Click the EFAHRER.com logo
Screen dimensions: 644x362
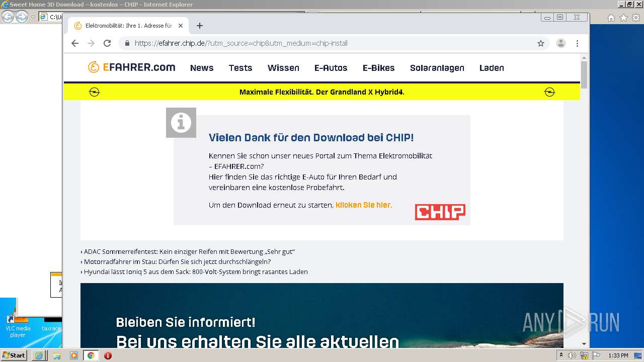tap(131, 67)
